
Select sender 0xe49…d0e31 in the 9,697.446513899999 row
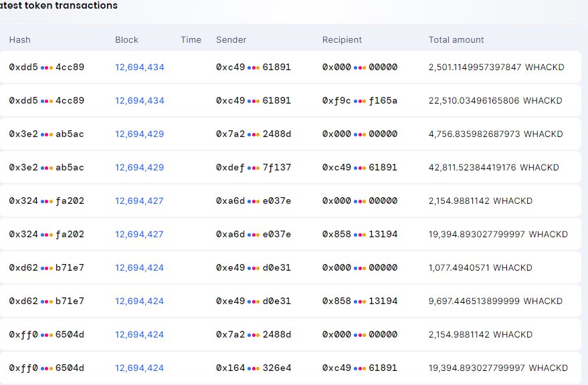point(254,301)
